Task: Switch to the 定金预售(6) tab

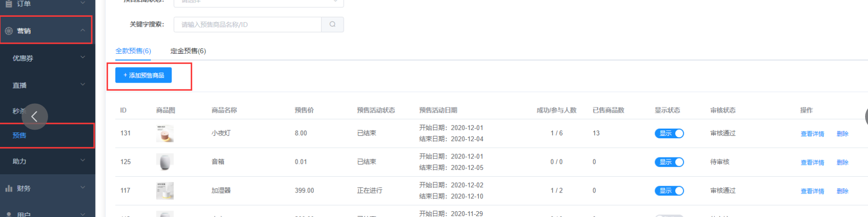Action: coord(188,51)
